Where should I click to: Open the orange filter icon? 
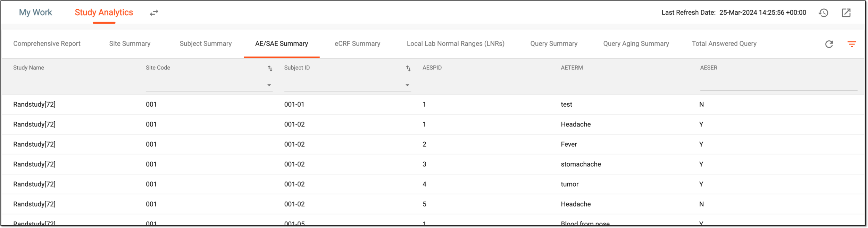(x=852, y=44)
